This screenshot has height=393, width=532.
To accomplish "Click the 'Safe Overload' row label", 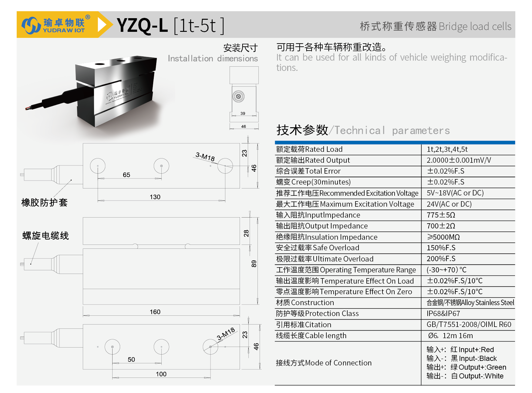I will pos(317,248).
